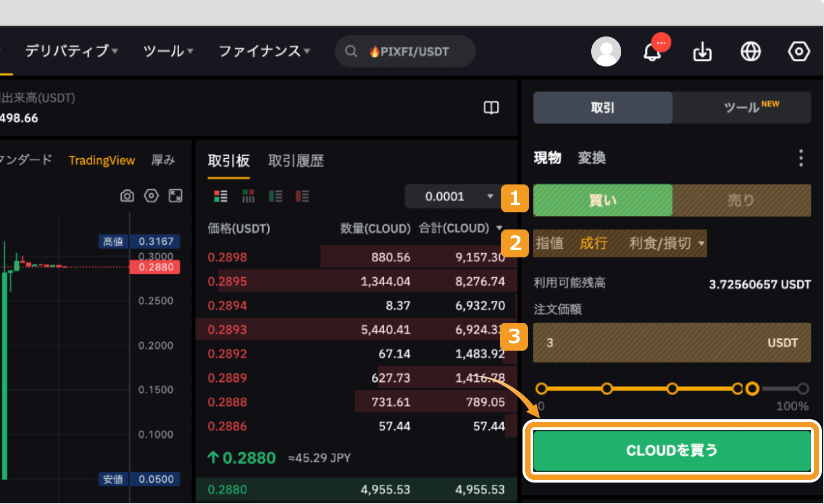The image size is (824, 504).
Task: Open the notifications bell
Action: (652, 52)
